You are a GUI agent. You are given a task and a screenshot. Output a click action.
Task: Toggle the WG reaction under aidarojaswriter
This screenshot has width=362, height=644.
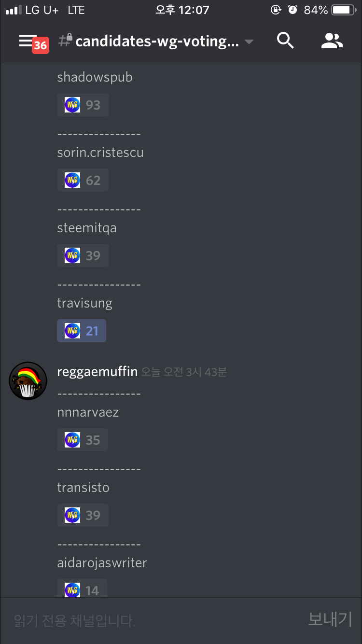click(82, 589)
